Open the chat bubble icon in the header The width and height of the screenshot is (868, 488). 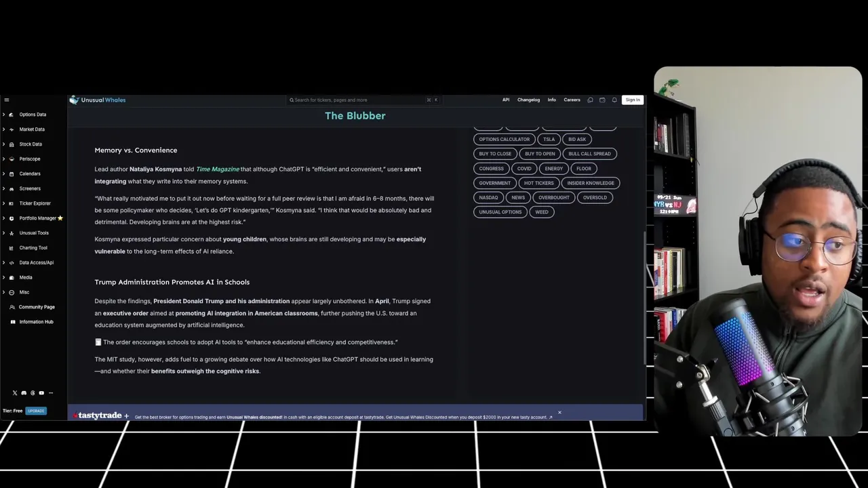590,100
